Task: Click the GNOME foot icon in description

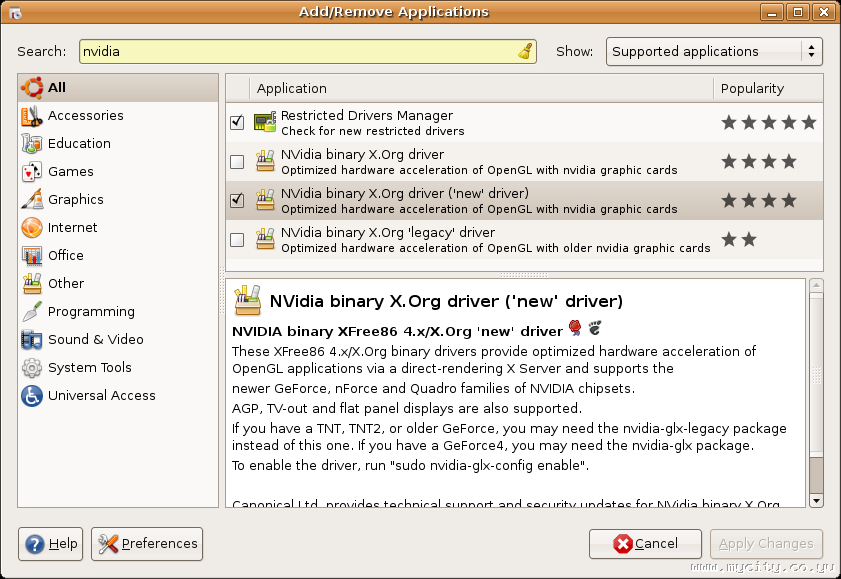Action: (x=594, y=328)
